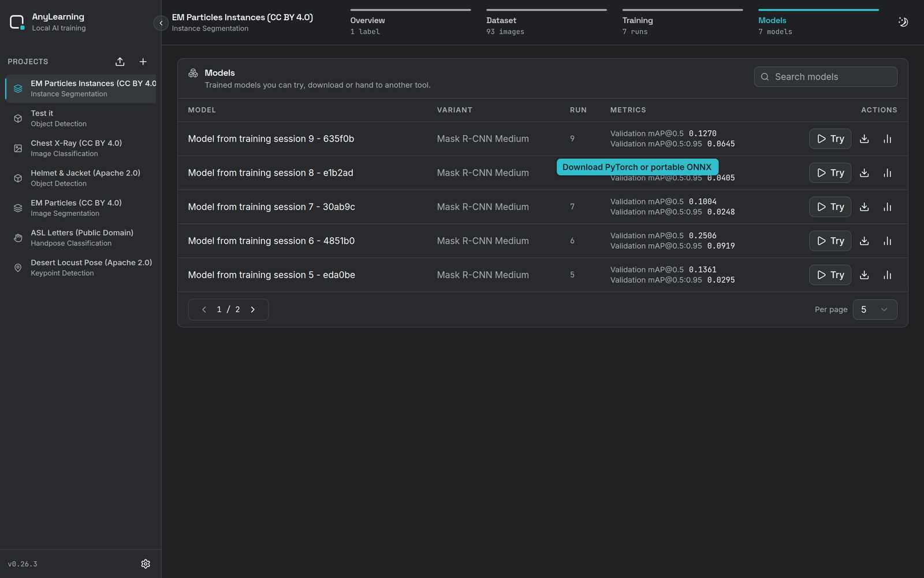Try the session 6 model
The image size is (924, 578).
(830, 241)
